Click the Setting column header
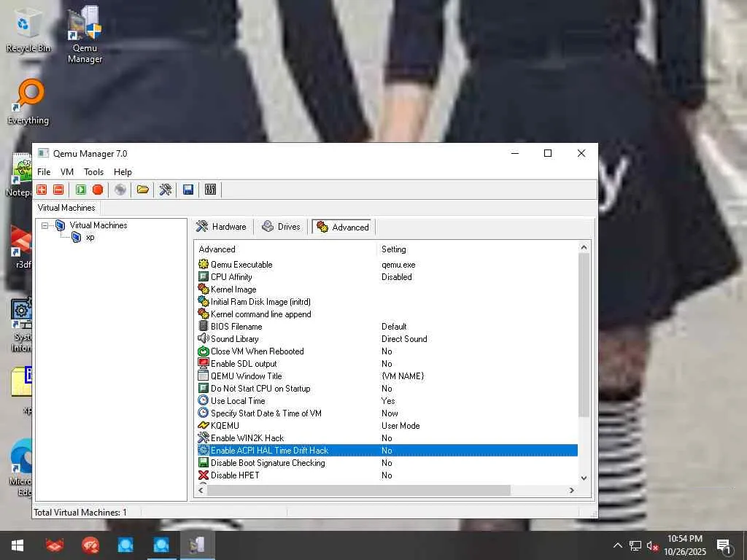Image resolution: width=747 pixels, height=560 pixels. click(477, 249)
